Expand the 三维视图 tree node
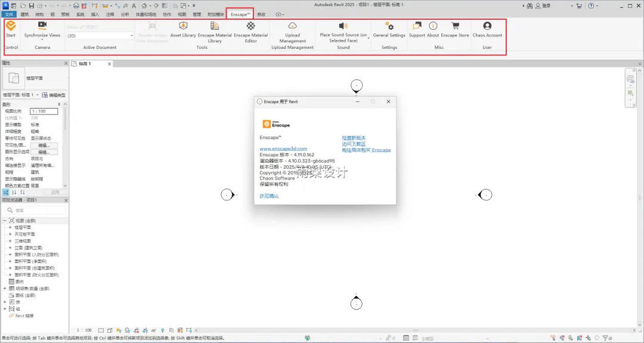The height and width of the screenshot is (343, 644). (10, 241)
